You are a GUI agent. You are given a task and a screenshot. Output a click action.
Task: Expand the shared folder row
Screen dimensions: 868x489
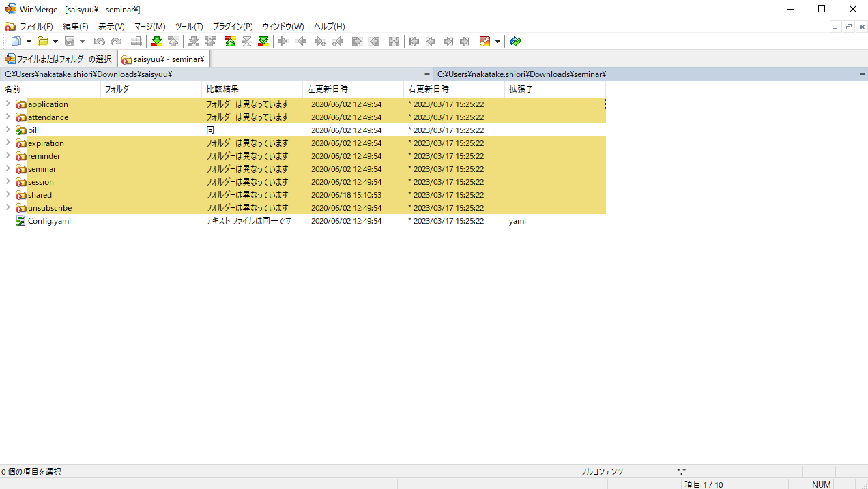coord(8,195)
